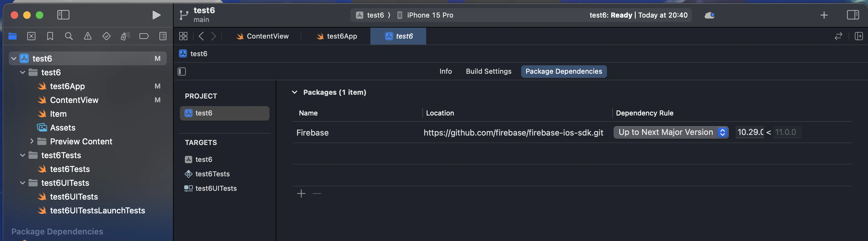Switch to the Build Settings tab
Image resolution: width=868 pixels, height=241 pixels.
[489, 71]
